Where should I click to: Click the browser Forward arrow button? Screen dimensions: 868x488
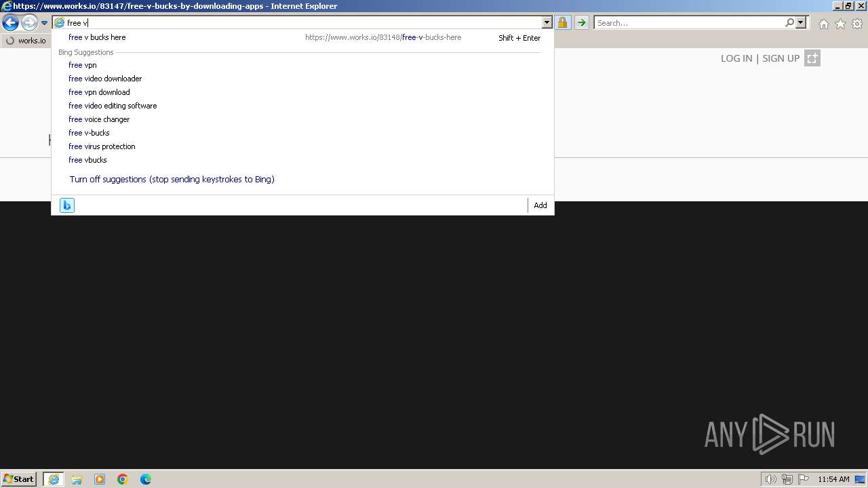(29, 22)
